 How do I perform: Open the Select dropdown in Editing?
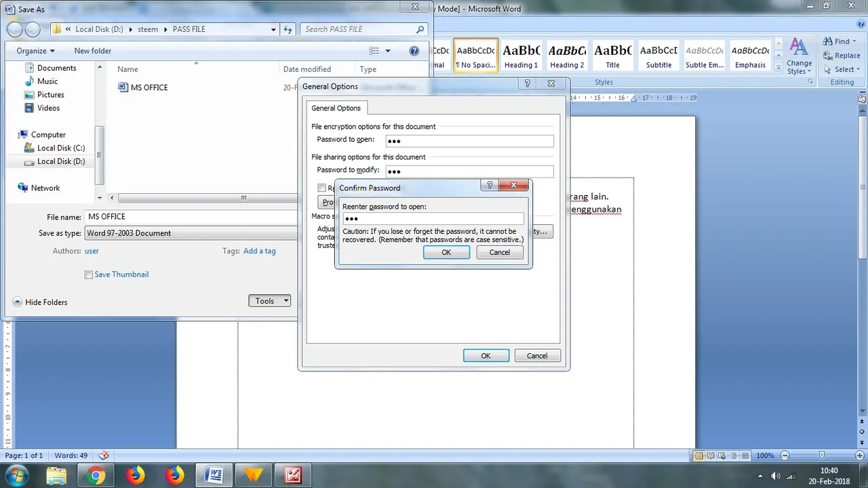[842, 69]
